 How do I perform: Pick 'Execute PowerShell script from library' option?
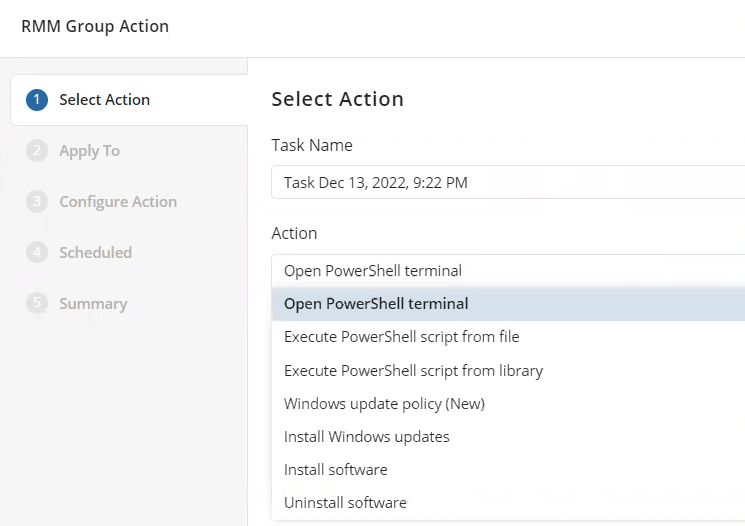click(x=413, y=370)
